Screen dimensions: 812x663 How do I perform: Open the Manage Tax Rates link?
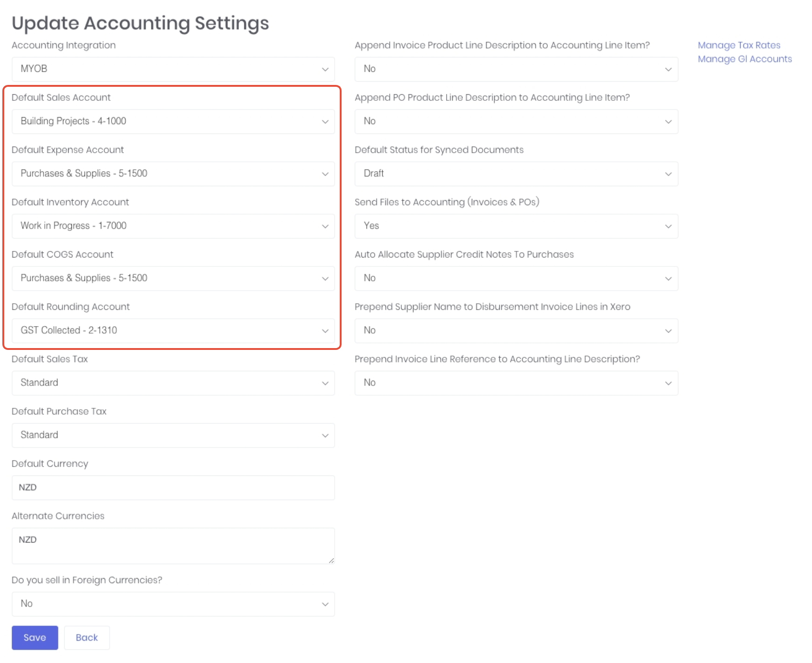pyautogui.click(x=739, y=45)
